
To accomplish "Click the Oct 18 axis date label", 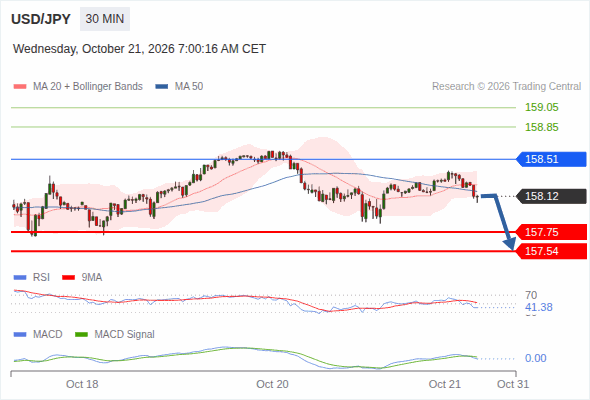I will pyautogui.click(x=82, y=384).
